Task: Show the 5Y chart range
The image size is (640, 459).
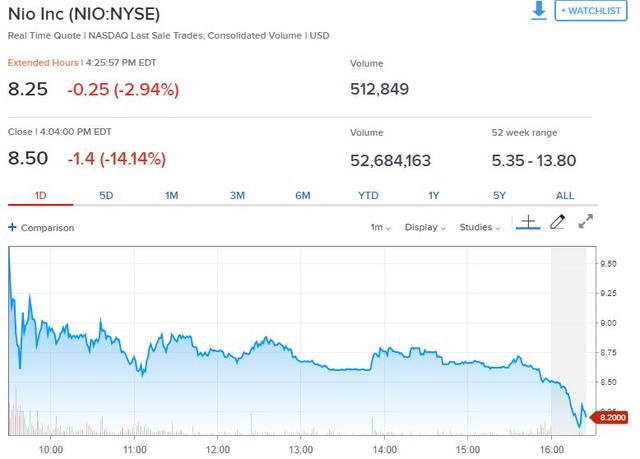Action: point(500,196)
